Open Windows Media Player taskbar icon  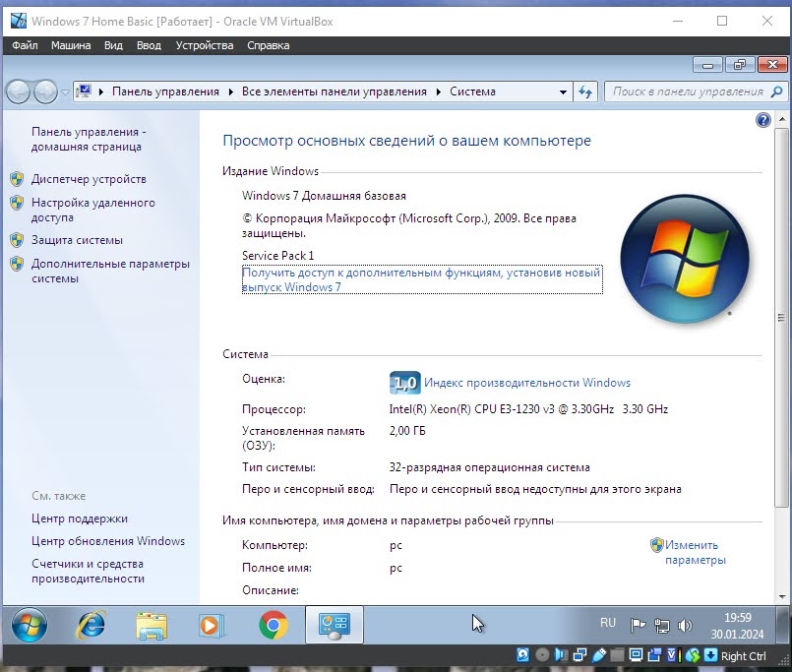[x=212, y=626]
